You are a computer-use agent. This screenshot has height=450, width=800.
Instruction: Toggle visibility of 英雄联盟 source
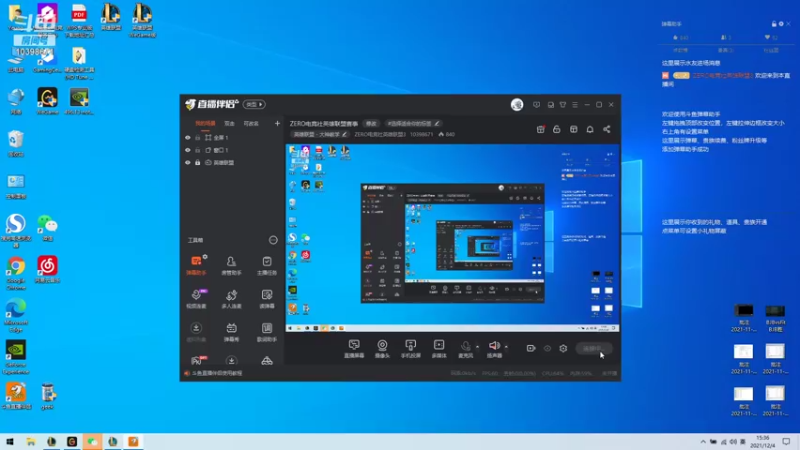(188, 162)
